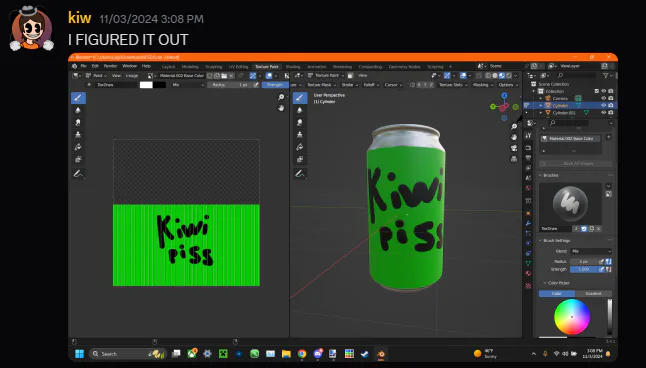Image resolution: width=646 pixels, height=368 pixels.
Task: Select the Clone tool in the 3D viewport toolbar
Action: pos(300,135)
